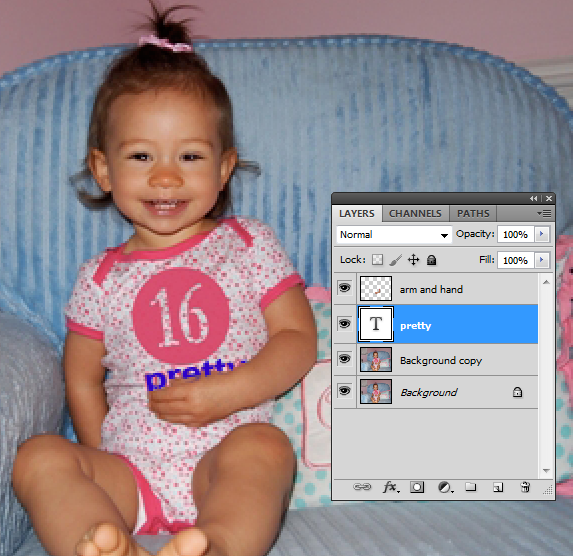Screen dimensions: 573x556
Task: Hide the pretty text layer
Action: pos(344,324)
